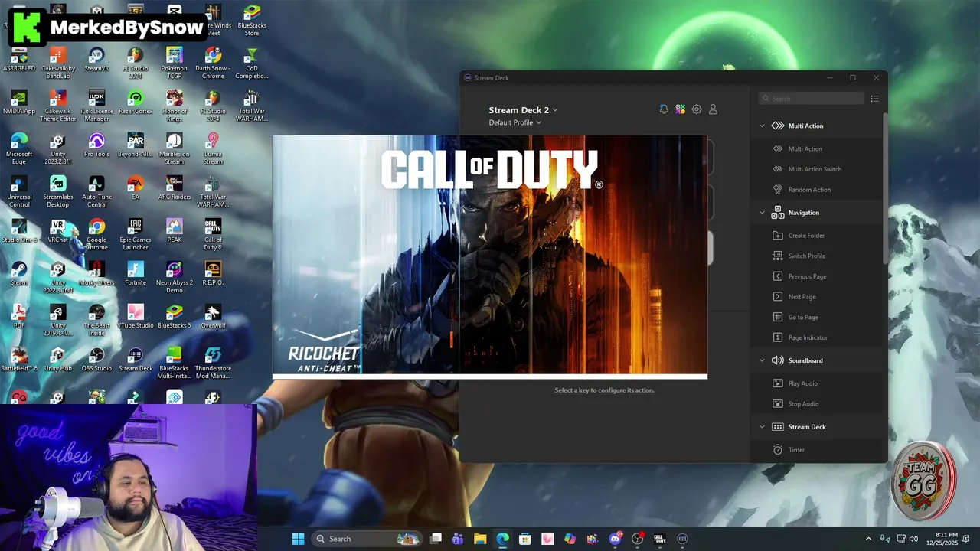Collapse the Multi Action category chevron

762,126
